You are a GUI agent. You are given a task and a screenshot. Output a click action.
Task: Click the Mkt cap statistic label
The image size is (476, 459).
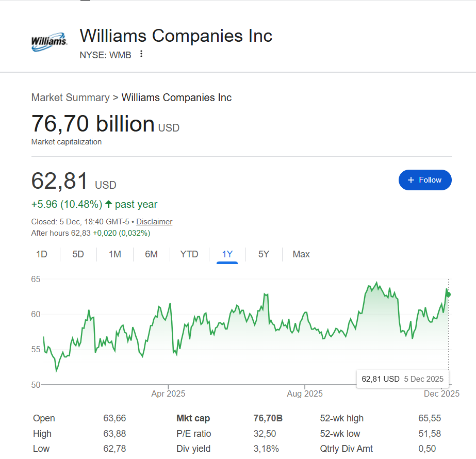(x=193, y=418)
